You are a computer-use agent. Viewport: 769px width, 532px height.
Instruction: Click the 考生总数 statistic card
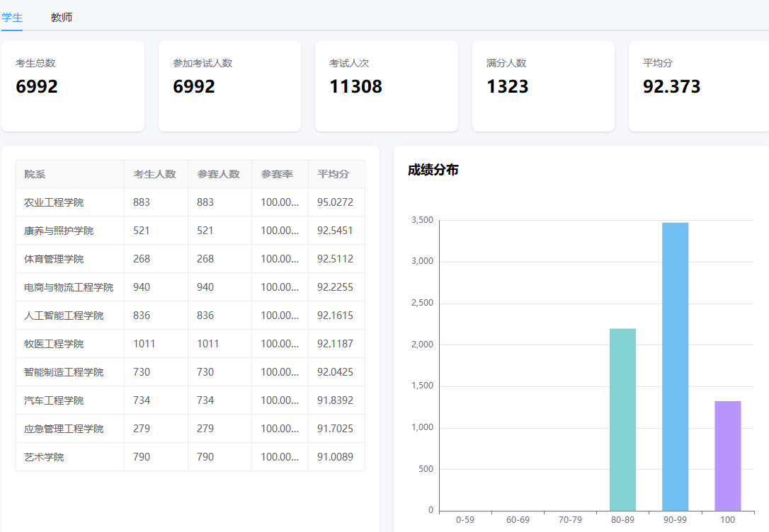[73, 85]
